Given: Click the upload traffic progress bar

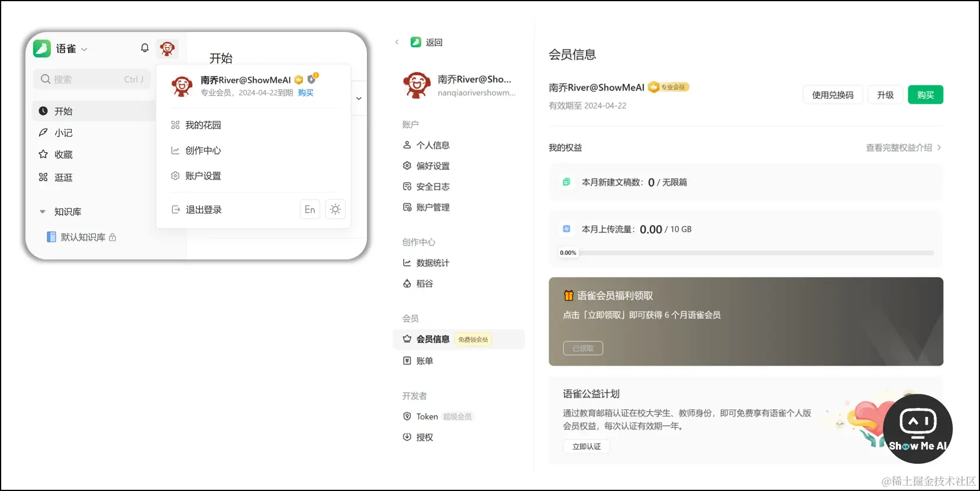Looking at the screenshot, I should (x=746, y=253).
